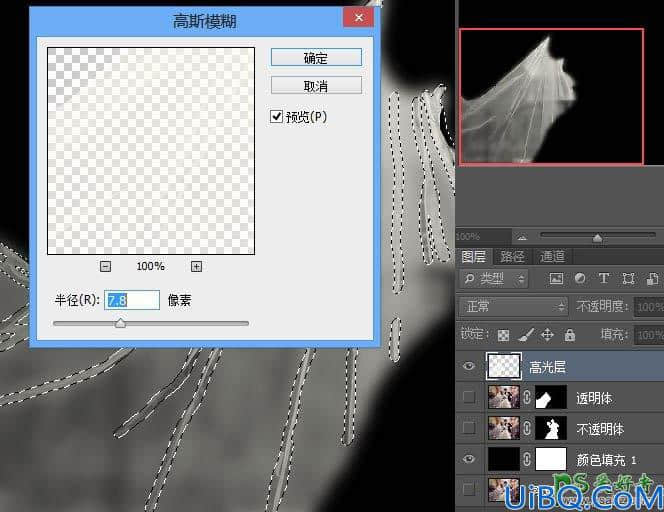Show the bottom photo layer visibility box
The image size is (664, 512).
pyautogui.click(x=469, y=490)
